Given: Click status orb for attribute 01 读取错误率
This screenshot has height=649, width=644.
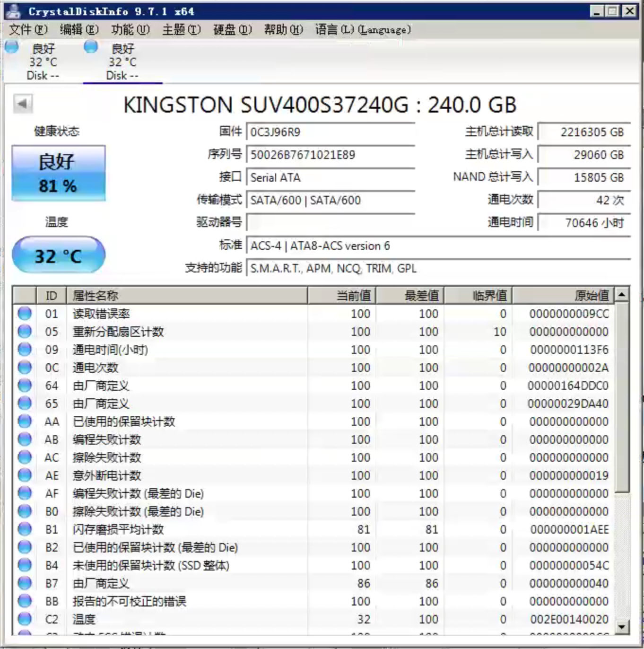Looking at the screenshot, I should click(25, 313).
